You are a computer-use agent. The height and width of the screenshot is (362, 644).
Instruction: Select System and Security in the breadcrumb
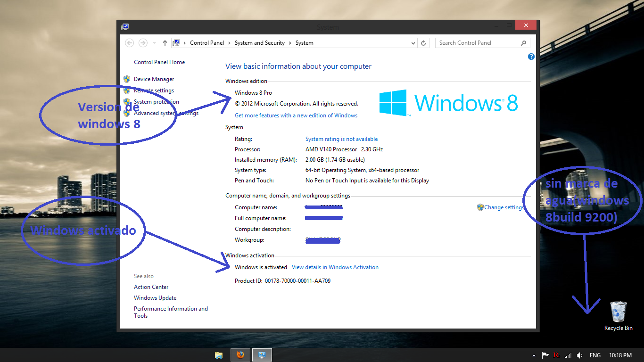click(x=260, y=42)
